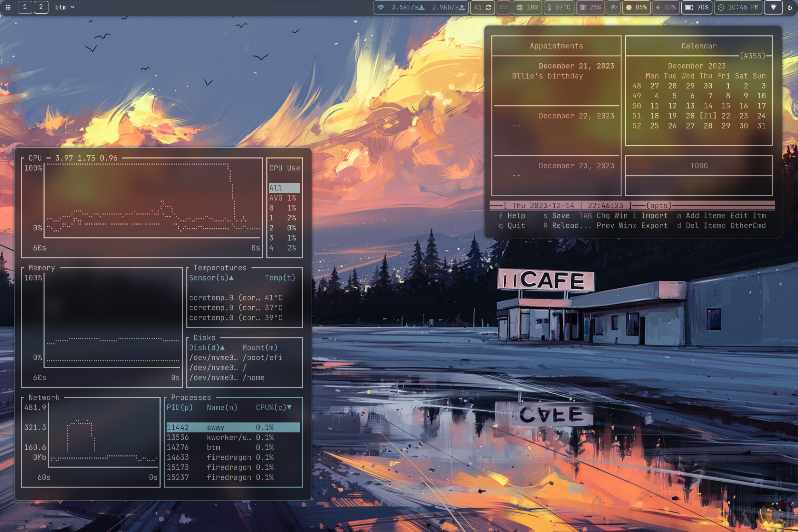Switch to workspace 2

(x=41, y=7)
